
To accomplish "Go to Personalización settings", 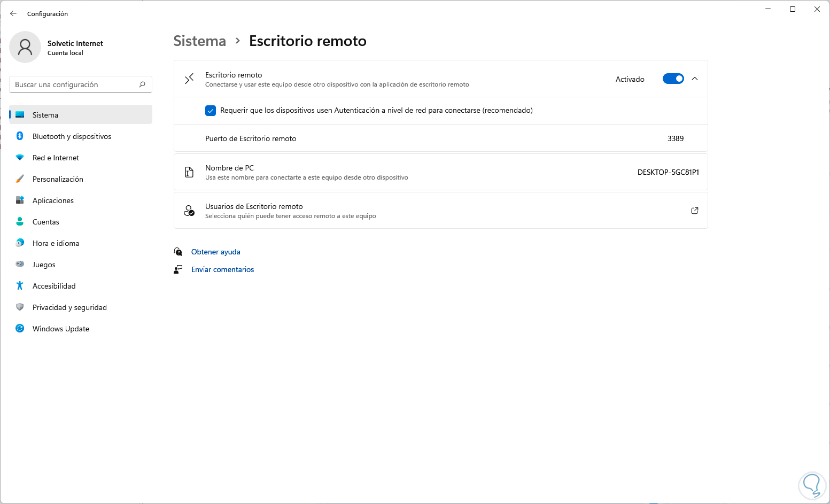I will click(58, 179).
